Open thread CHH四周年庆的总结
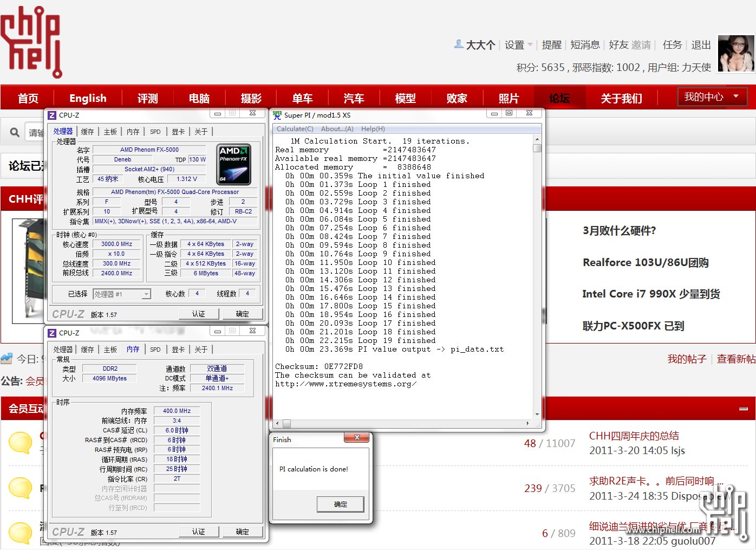Screen dimensions: 756x550 pyautogui.click(x=634, y=436)
